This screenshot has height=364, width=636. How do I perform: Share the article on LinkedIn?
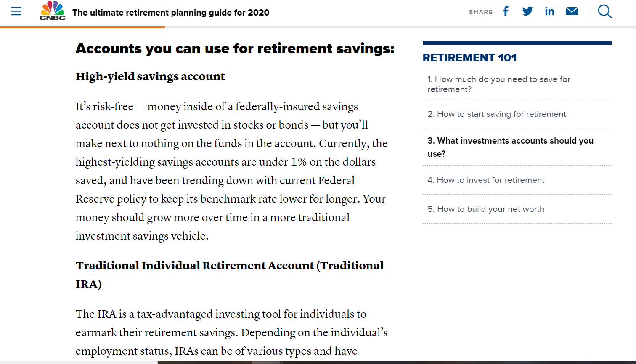(549, 11)
